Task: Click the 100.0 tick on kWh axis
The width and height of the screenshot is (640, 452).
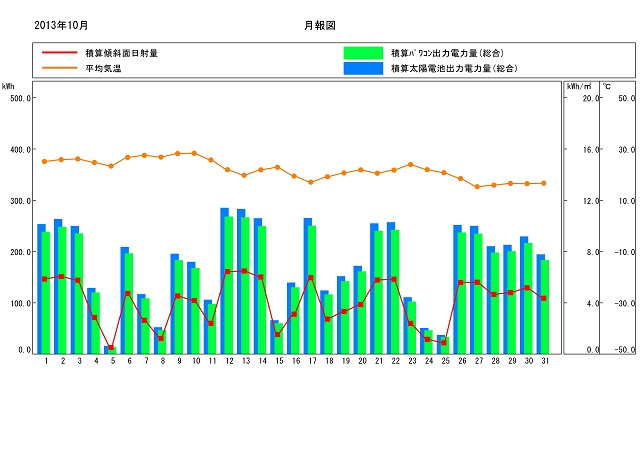Action: (20, 303)
